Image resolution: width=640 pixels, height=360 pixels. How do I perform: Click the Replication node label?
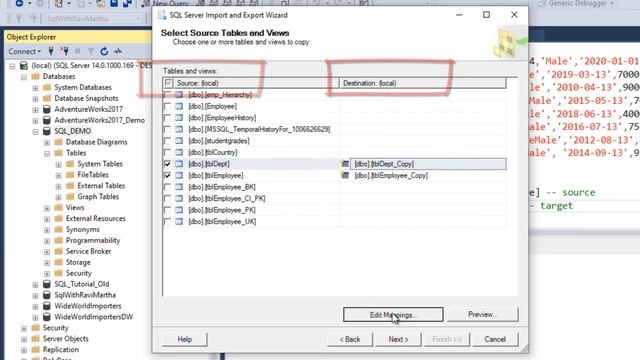[61, 349]
